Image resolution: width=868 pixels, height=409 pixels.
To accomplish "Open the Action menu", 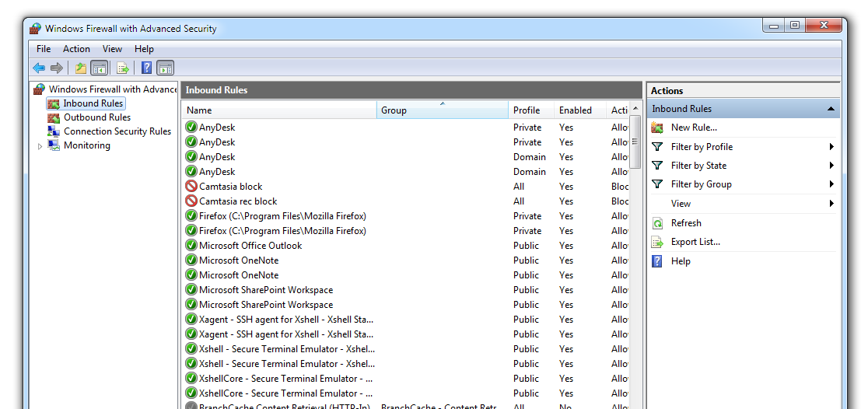I will click(x=76, y=49).
